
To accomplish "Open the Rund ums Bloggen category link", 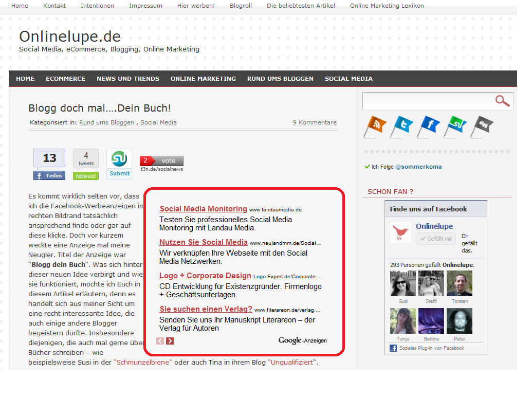I will [x=106, y=122].
